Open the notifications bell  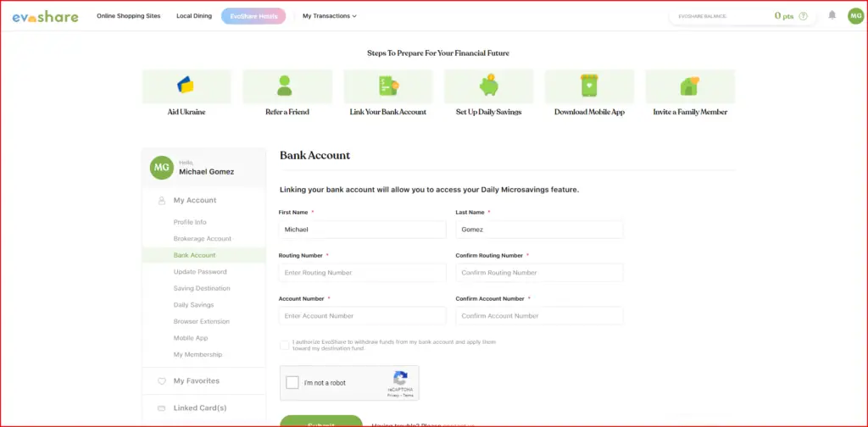click(832, 15)
